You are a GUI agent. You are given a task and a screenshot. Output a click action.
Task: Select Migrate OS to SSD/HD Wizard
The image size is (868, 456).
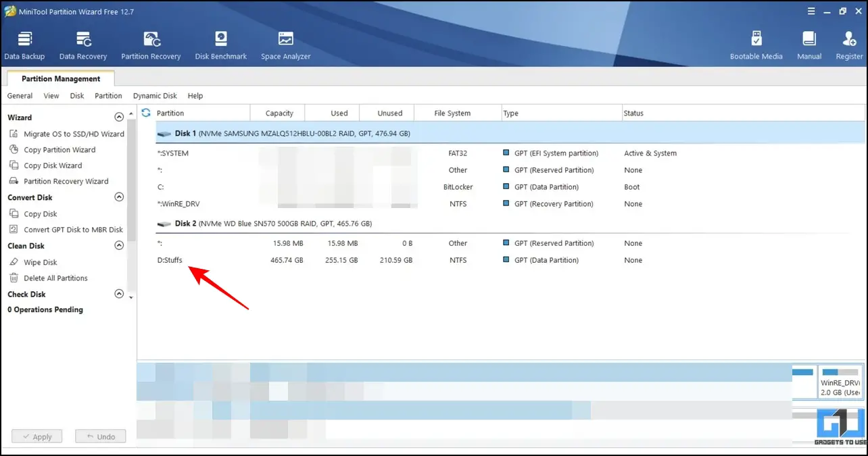coord(74,134)
